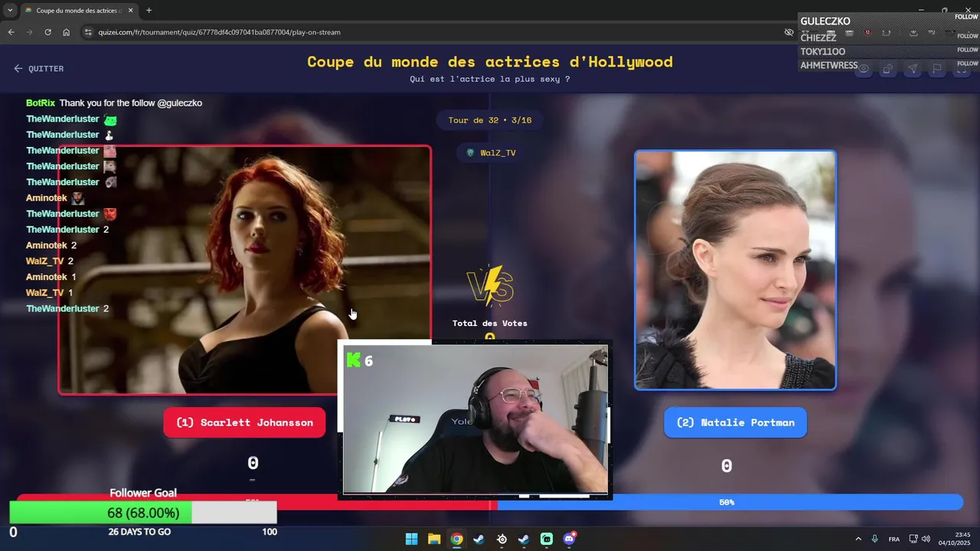Viewport: 980px width, 551px height.
Task: Follow AHMETWRESS in the overlay
Action: point(968,64)
